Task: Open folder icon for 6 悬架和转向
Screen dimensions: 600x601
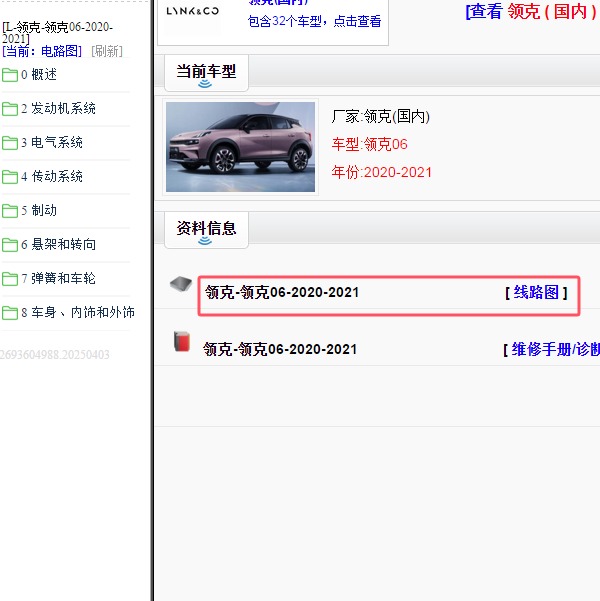Action: (x=10, y=245)
